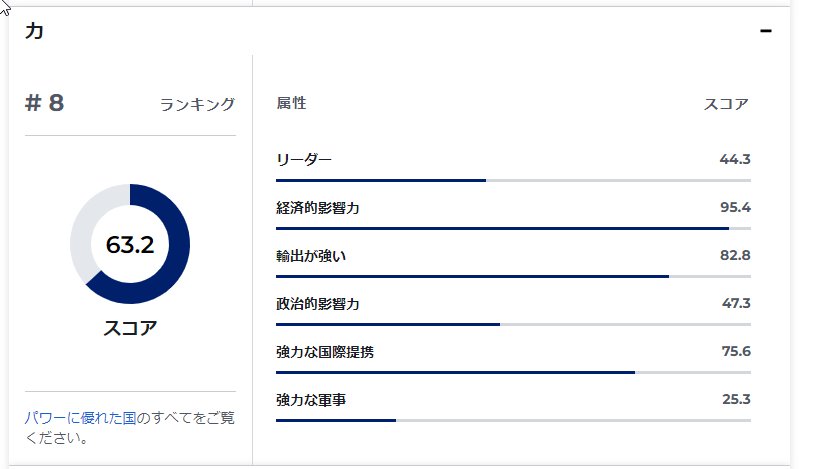This screenshot has width=821, height=469.
Task: Click the スコア label under the donut
Action: coord(130,328)
